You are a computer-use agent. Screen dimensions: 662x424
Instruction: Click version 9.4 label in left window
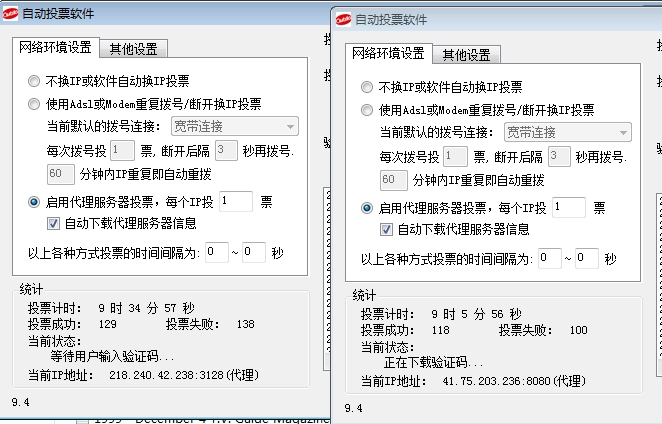point(21,402)
